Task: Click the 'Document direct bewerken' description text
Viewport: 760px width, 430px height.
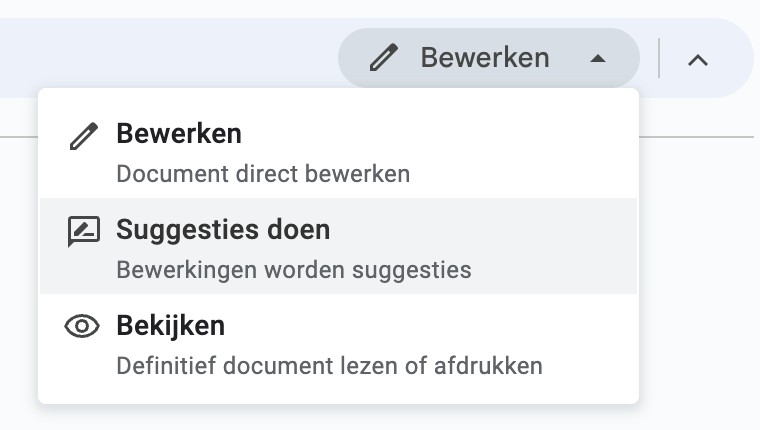Action: [263, 174]
